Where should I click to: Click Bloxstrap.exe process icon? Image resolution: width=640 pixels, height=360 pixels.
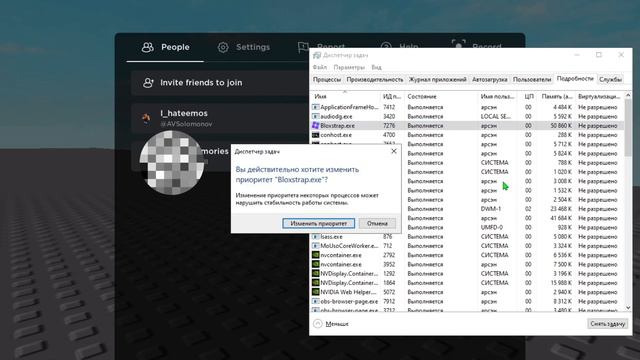316,125
